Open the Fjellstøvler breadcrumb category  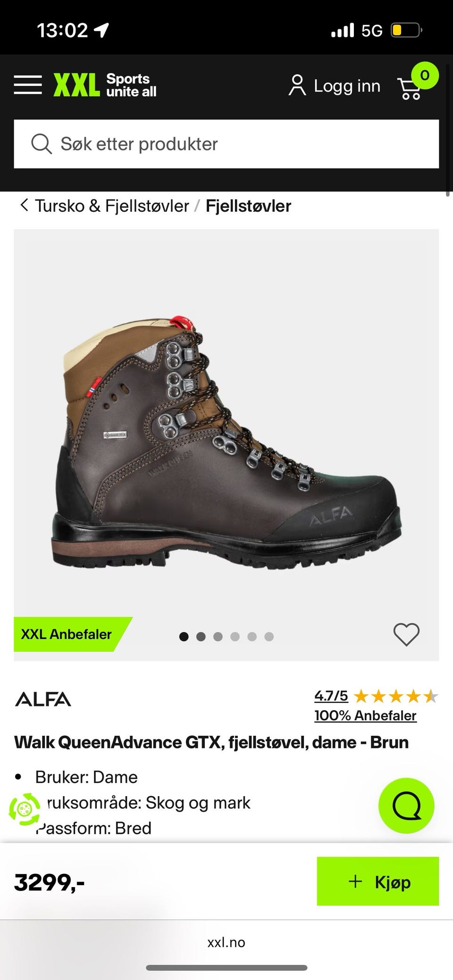point(248,206)
